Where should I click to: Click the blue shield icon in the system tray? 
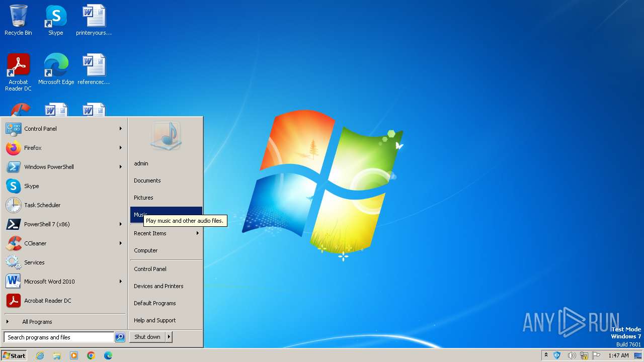557,355
